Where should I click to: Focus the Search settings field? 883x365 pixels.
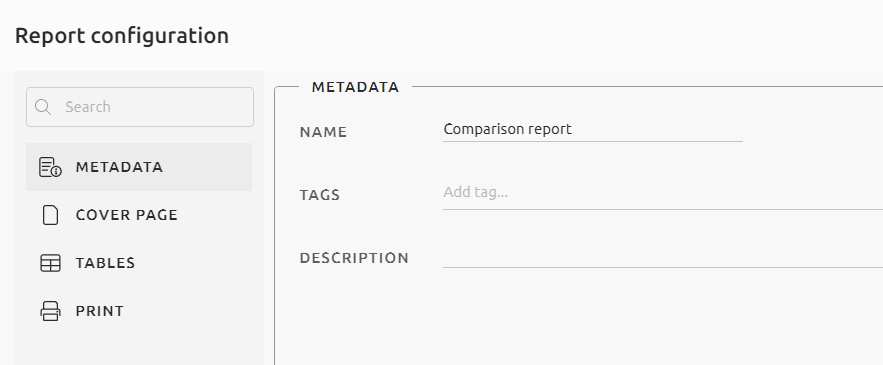coord(140,106)
